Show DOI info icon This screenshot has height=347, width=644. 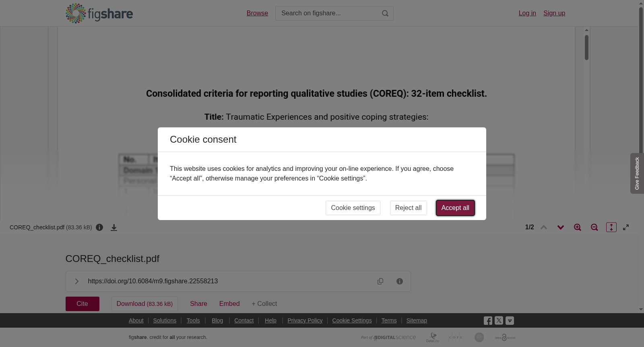tap(400, 281)
